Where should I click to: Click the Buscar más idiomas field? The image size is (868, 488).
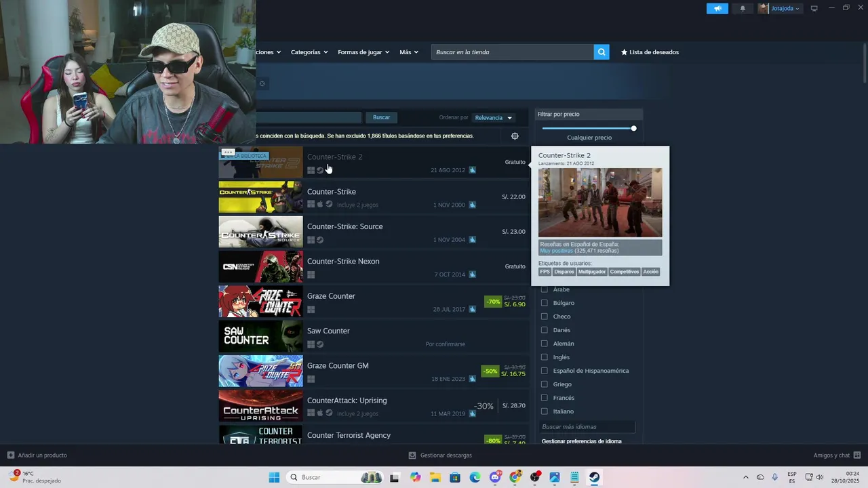(587, 427)
